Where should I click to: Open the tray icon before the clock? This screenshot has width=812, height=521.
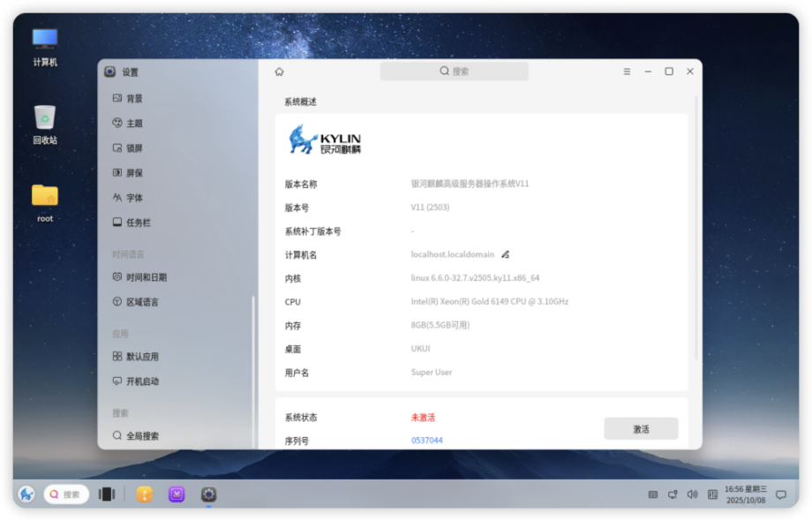(712, 495)
